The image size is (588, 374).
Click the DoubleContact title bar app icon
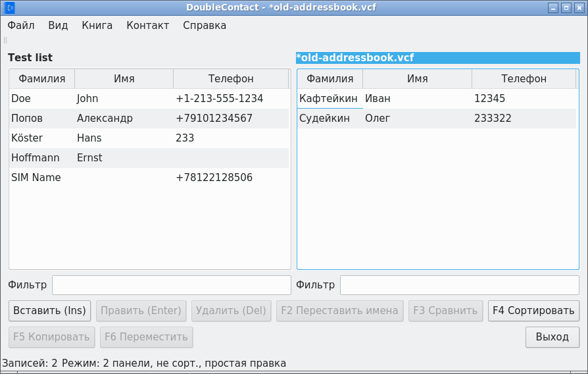[x=9, y=7]
